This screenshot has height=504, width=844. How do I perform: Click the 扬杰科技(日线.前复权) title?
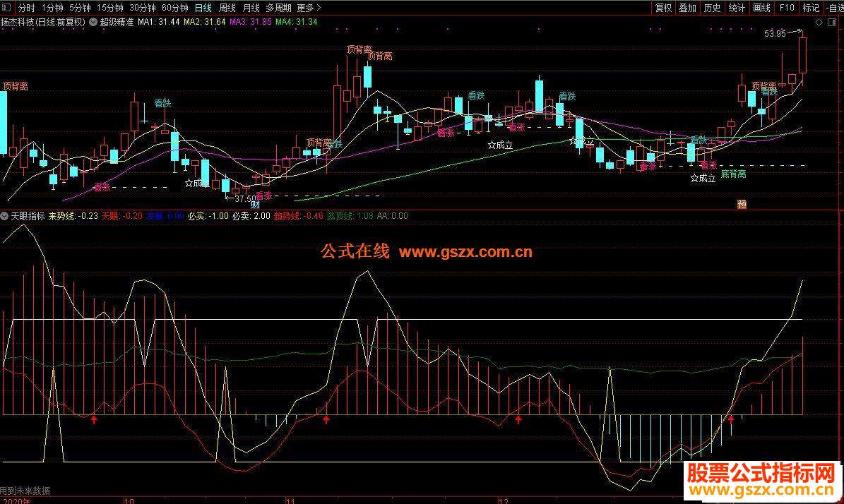(x=43, y=22)
